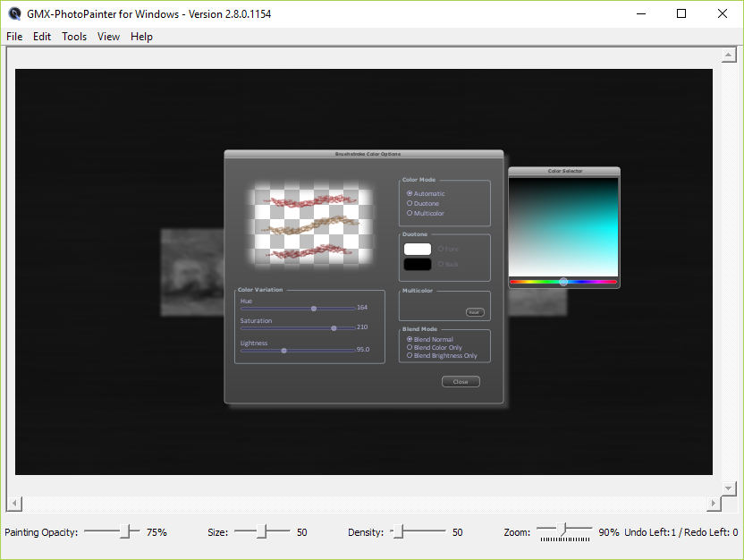The image size is (744, 560).
Task: Choose the Back duotone option
Action: [x=442, y=264]
